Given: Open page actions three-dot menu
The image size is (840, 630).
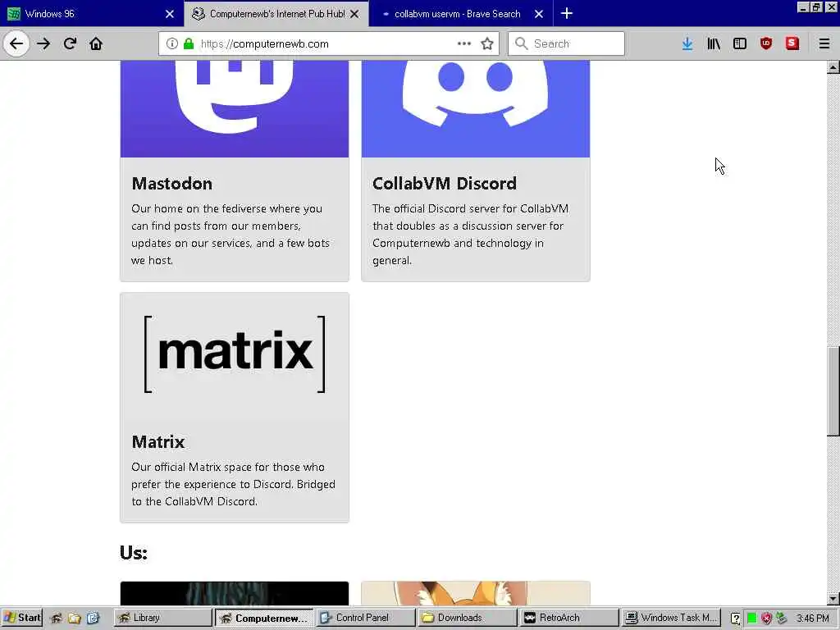Looking at the screenshot, I should pos(464,43).
